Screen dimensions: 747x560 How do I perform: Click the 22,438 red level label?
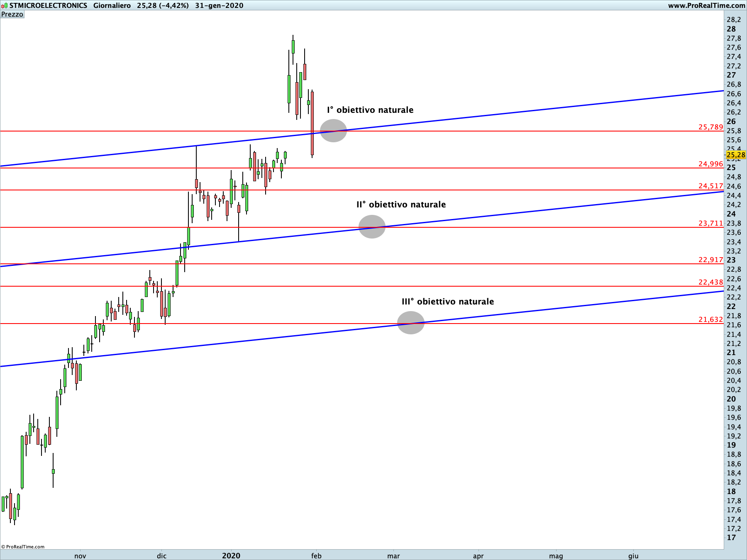point(710,282)
